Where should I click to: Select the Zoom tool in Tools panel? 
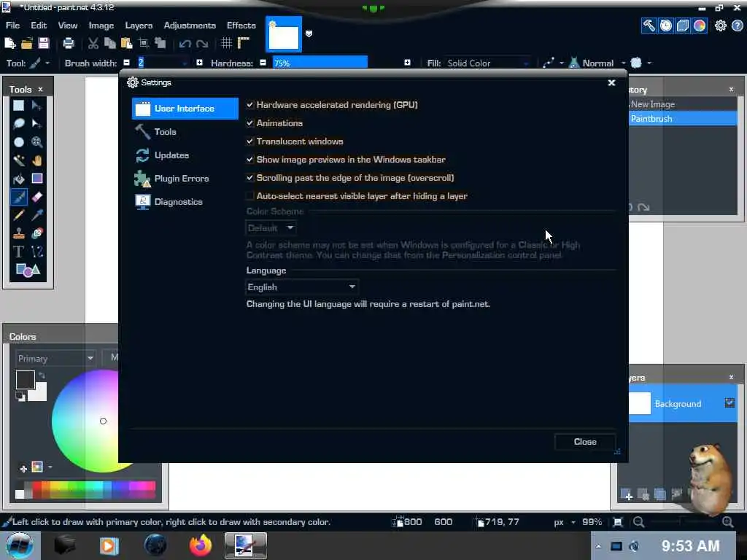click(36, 142)
